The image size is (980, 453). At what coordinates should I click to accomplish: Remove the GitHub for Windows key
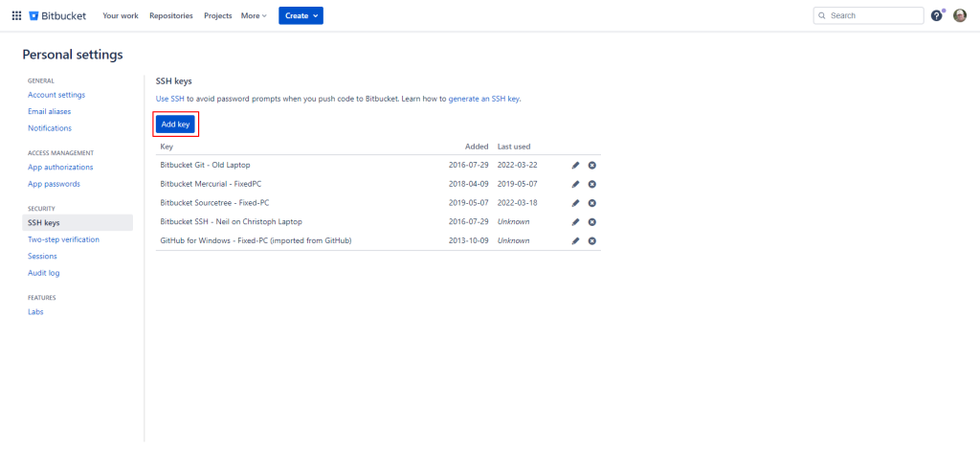(x=592, y=240)
